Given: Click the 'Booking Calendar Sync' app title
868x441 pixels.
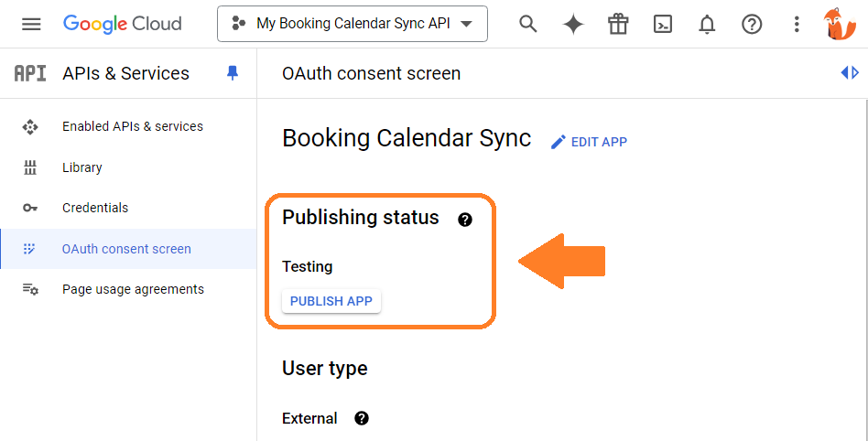Looking at the screenshot, I should click(407, 138).
